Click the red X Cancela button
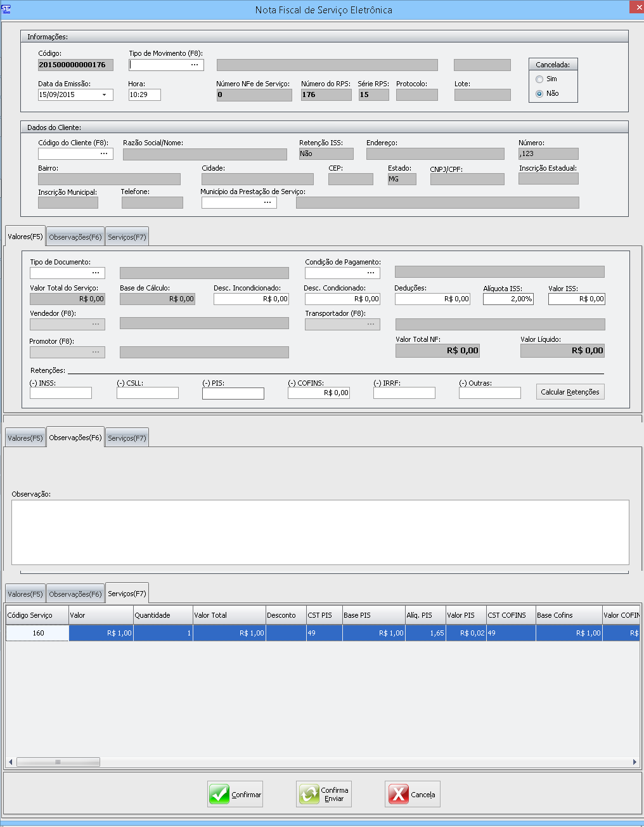644x827 pixels. [412, 794]
